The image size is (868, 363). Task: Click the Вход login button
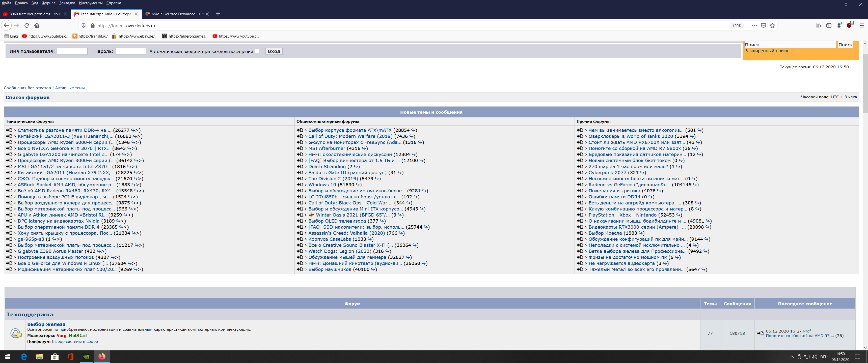(x=274, y=51)
